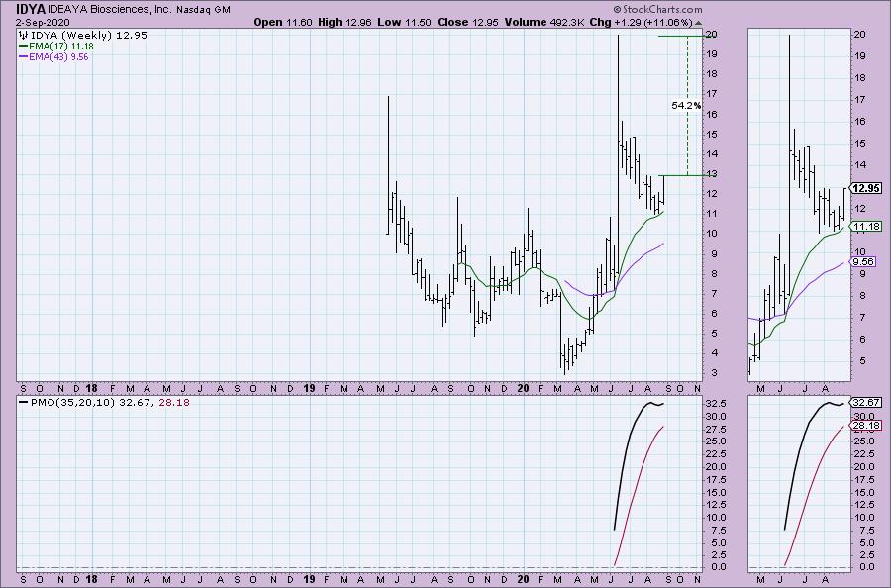The width and height of the screenshot is (891, 588).
Task: Click the bar-chart icon before IDYA (Weekly)
Action: pyautogui.click(x=24, y=35)
